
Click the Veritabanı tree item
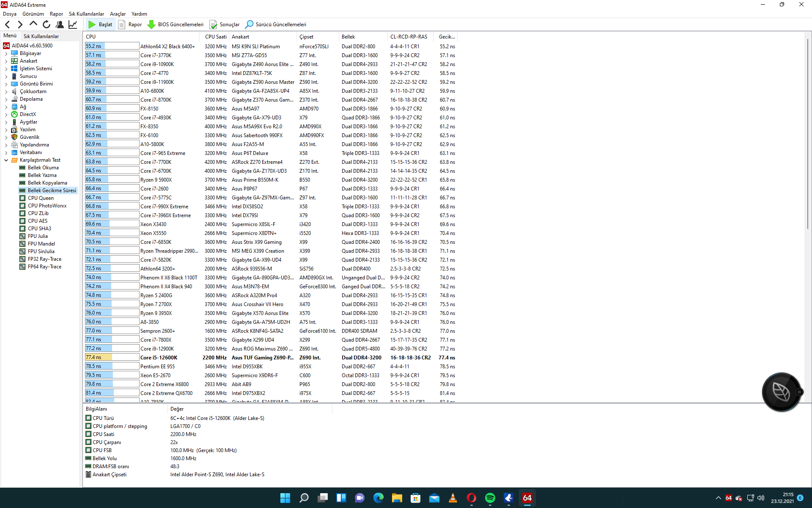30,152
